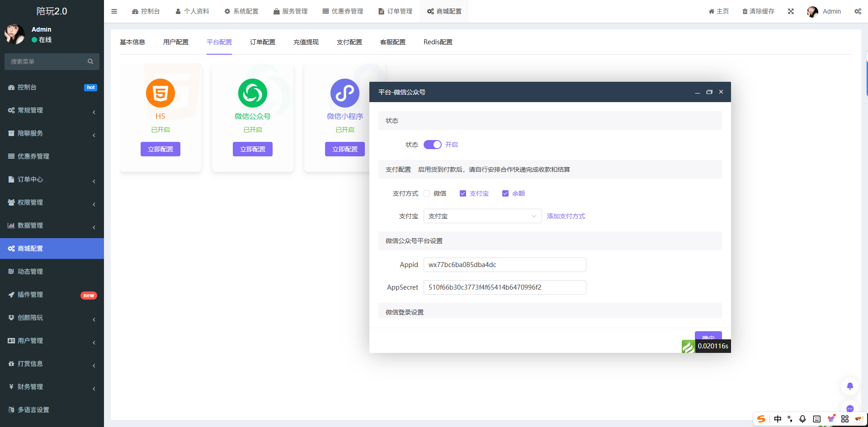Open the notification bell floating icon

(x=850, y=386)
